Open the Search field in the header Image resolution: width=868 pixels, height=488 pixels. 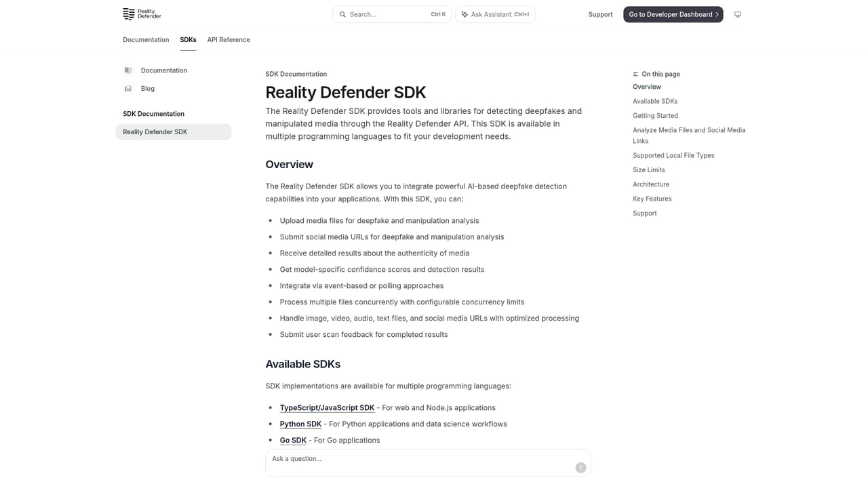click(x=392, y=14)
